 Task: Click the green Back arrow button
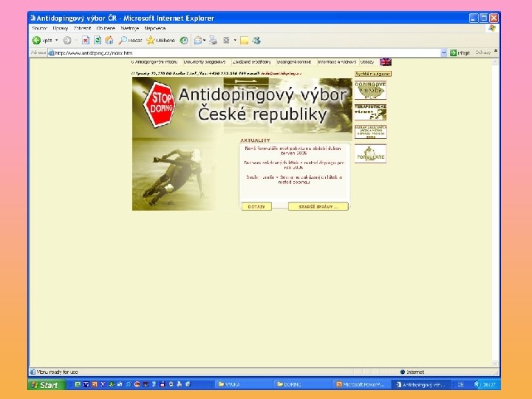[x=36, y=41]
